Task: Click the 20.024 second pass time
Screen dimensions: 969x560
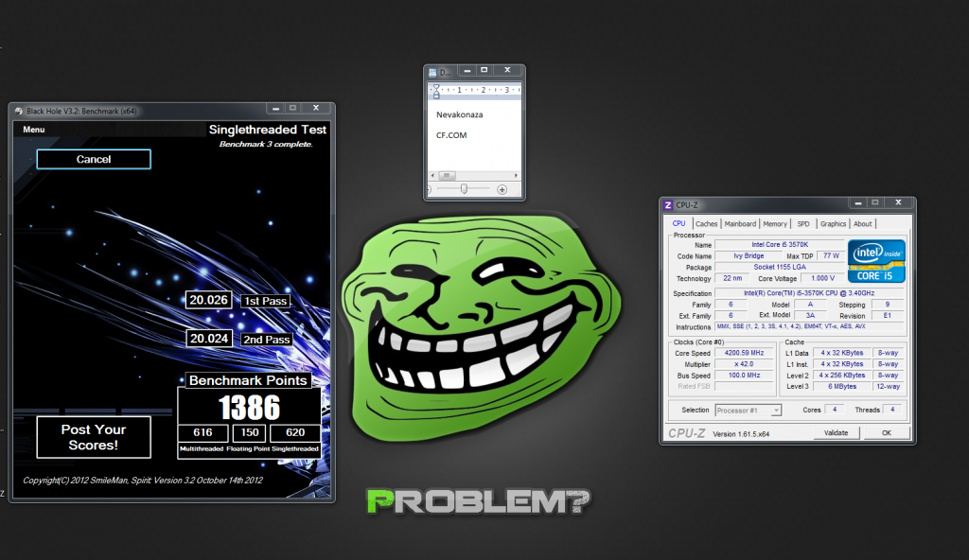Action: point(209,339)
